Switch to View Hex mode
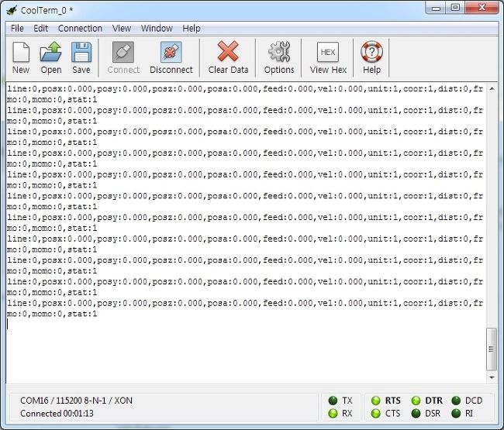This screenshot has width=504, height=430. 328,52
